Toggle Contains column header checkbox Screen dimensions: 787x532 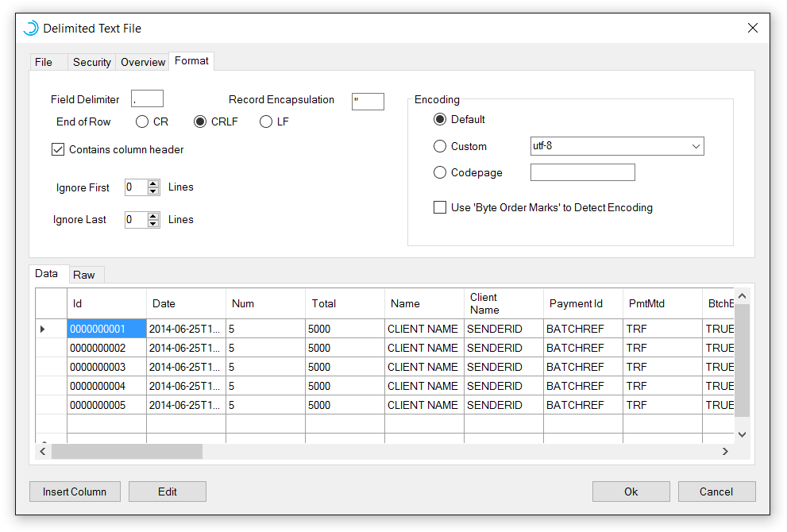(x=58, y=149)
